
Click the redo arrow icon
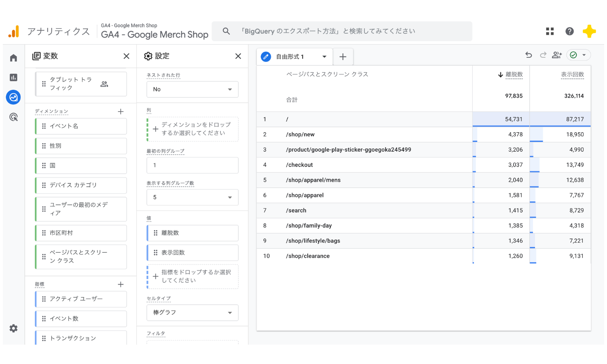click(543, 55)
